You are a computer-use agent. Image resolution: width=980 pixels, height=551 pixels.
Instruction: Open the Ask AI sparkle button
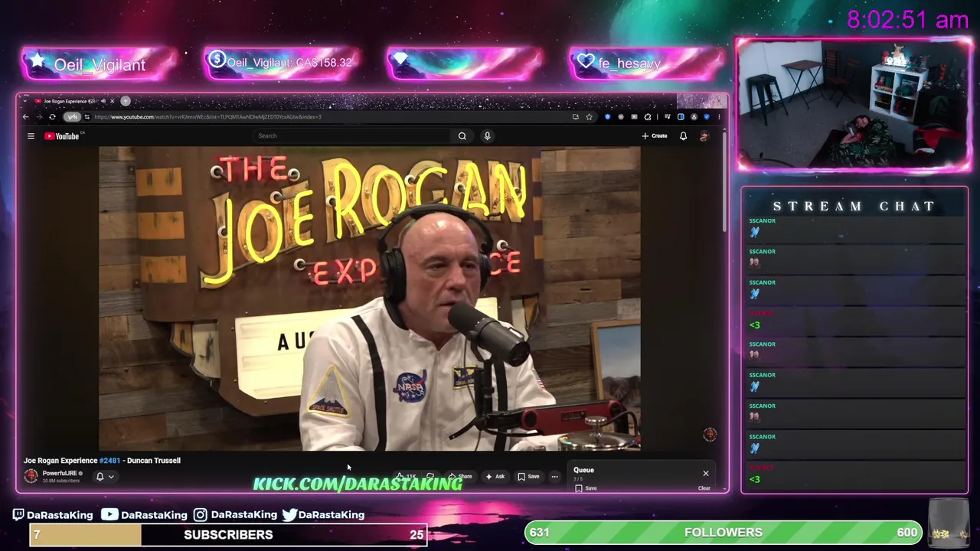coord(495,477)
